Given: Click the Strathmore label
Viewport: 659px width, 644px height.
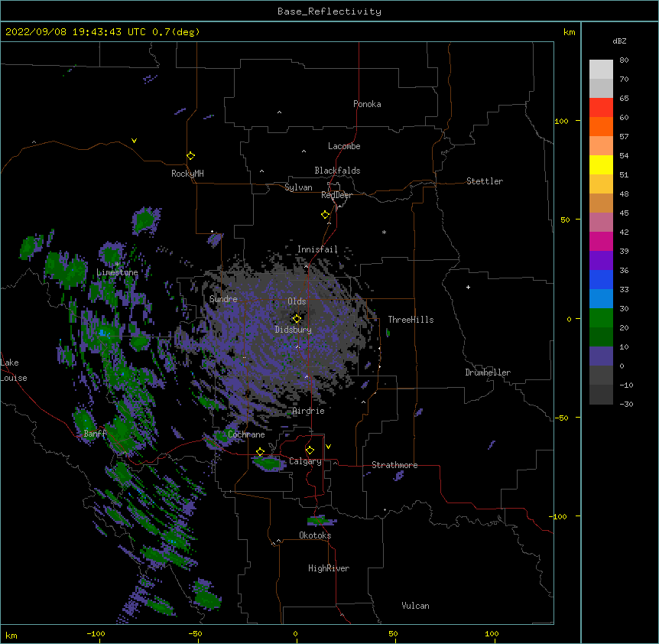Looking at the screenshot, I should coord(394,465).
